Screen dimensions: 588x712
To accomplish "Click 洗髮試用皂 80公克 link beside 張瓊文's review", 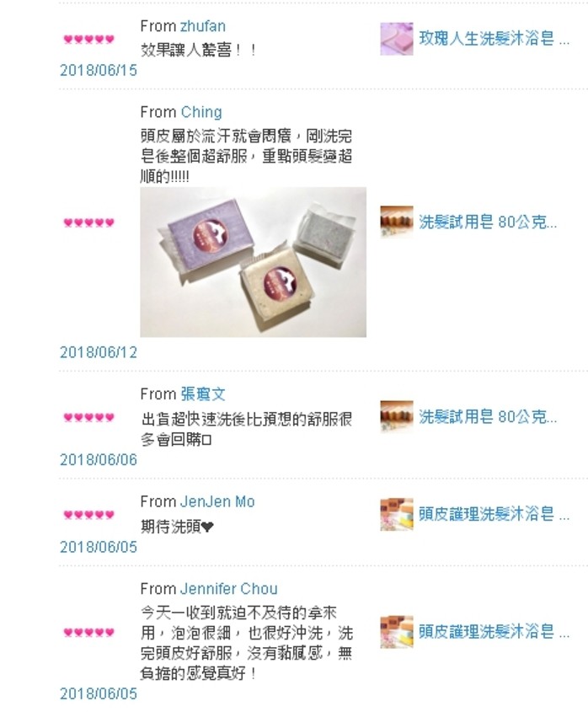I will [x=488, y=417].
